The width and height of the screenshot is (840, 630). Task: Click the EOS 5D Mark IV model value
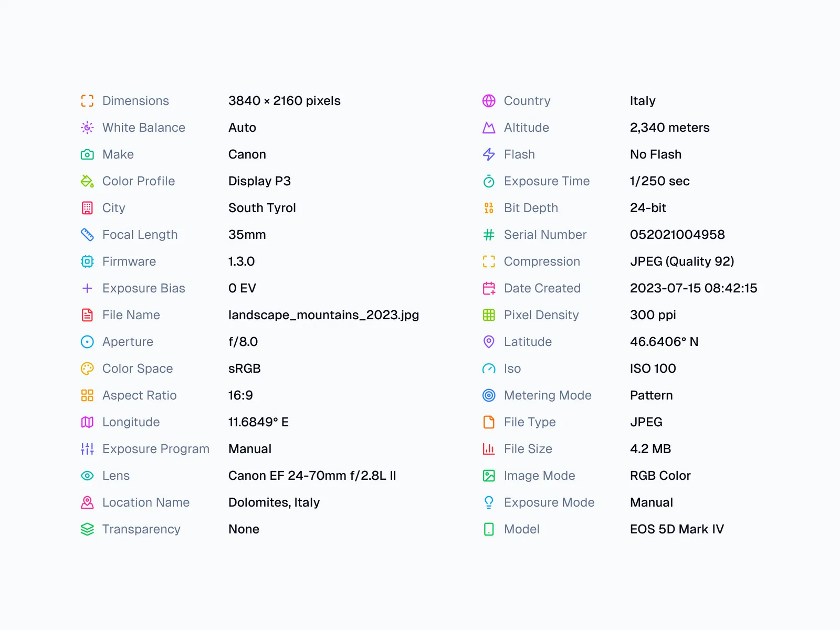(x=677, y=529)
